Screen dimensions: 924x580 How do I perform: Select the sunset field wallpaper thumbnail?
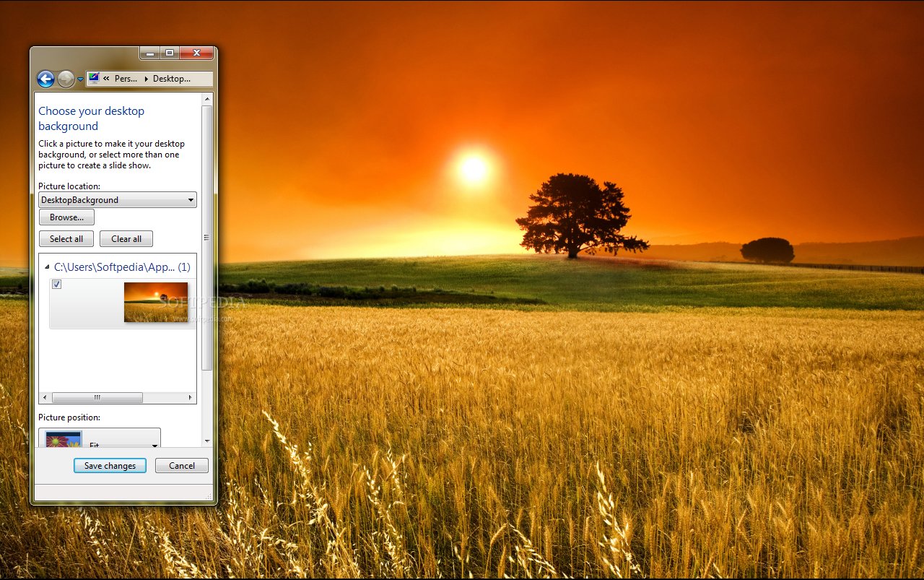156,302
